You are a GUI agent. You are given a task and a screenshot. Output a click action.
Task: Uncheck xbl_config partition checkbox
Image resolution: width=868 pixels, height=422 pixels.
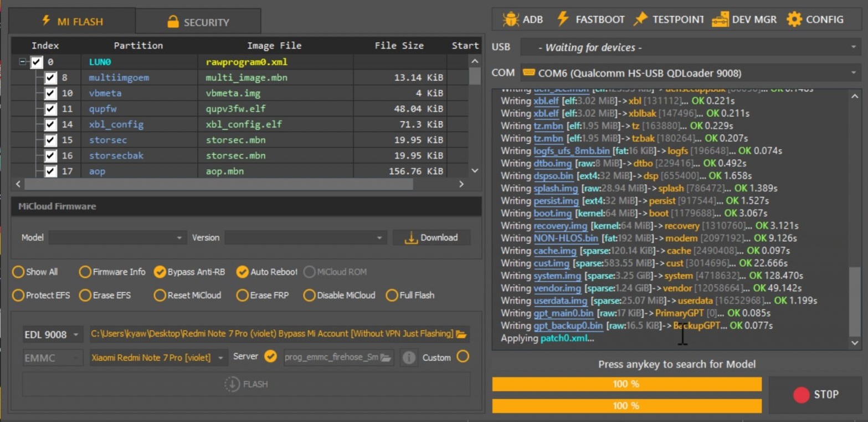(50, 124)
